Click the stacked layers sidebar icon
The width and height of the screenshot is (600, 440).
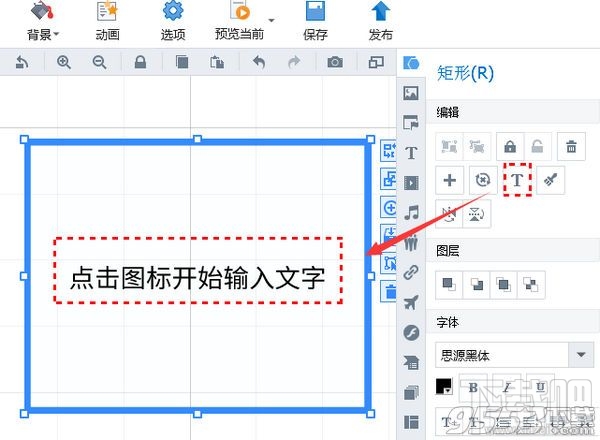tap(411, 393)
